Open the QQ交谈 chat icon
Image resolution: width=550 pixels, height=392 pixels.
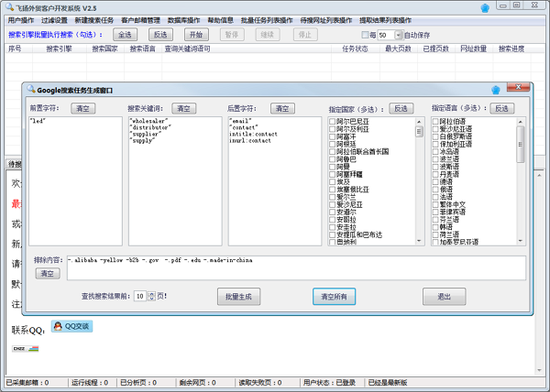(71, 326)
